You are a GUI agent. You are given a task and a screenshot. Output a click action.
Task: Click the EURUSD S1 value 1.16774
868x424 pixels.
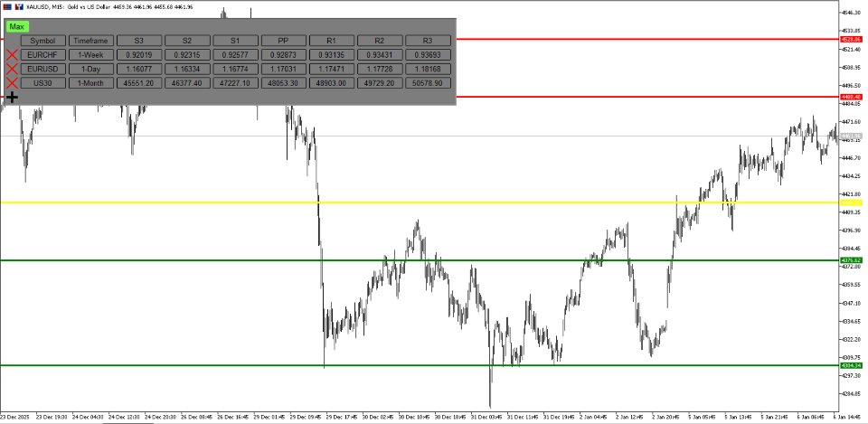tap(236, 69)
